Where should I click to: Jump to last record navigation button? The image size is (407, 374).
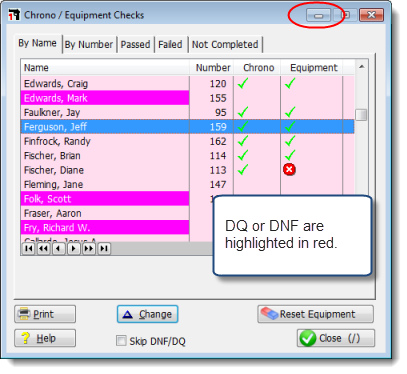[104, 249]
